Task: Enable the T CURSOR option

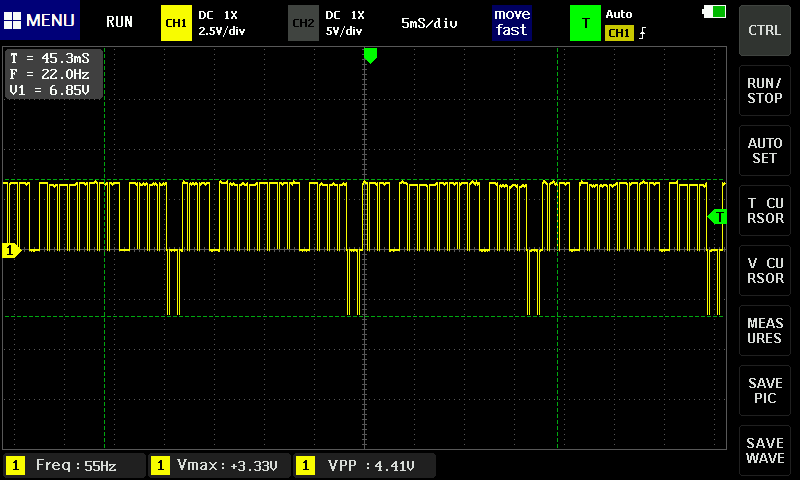Action: pyautogui.click(x=765, y=210)
